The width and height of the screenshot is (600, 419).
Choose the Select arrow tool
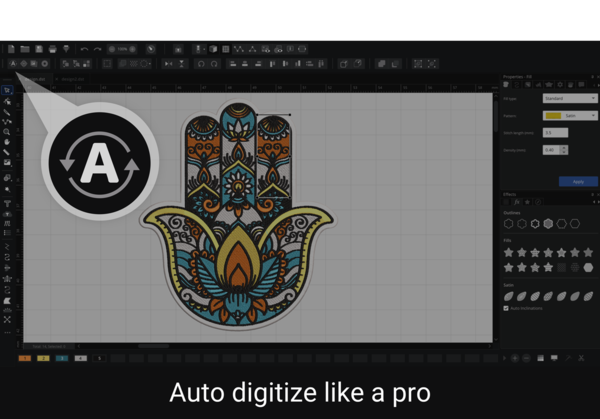(7, 90)
